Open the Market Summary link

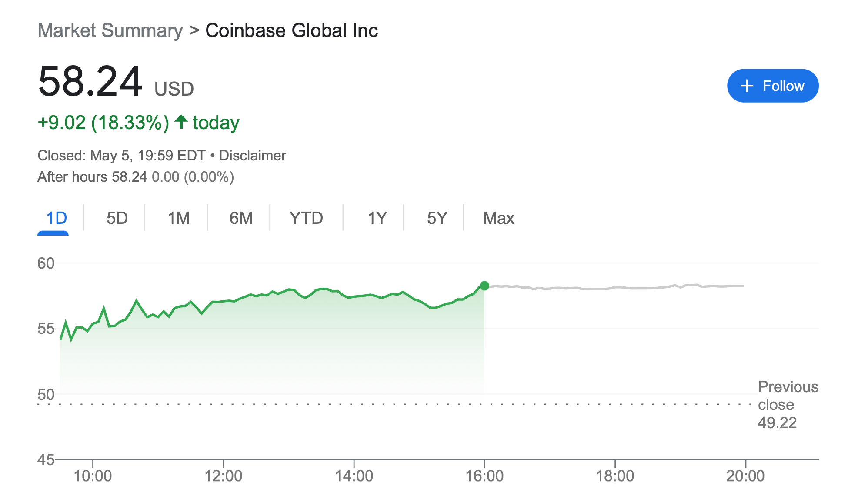(110, 30)
